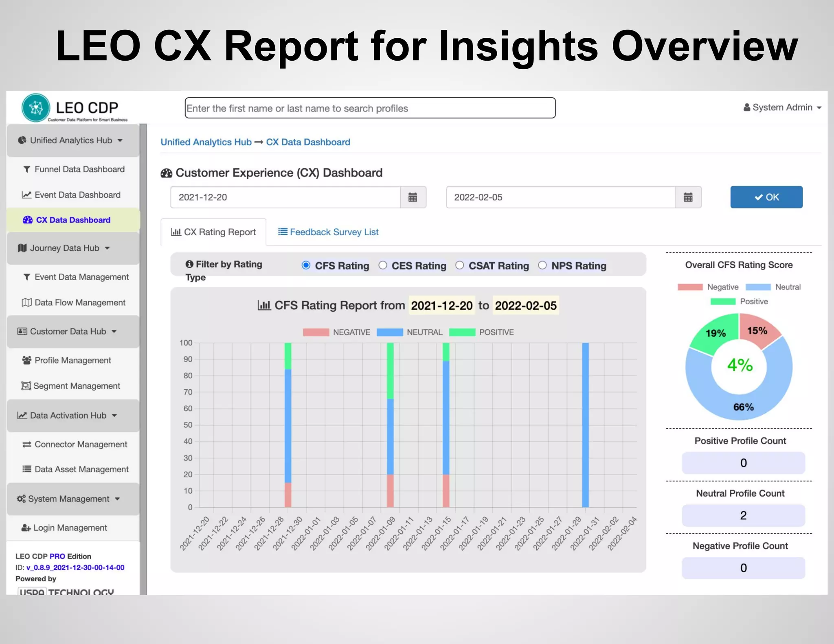Click the profile search input field
This screenshot has height=644, width=834.
pyautogui.click(x=370, y=108)
